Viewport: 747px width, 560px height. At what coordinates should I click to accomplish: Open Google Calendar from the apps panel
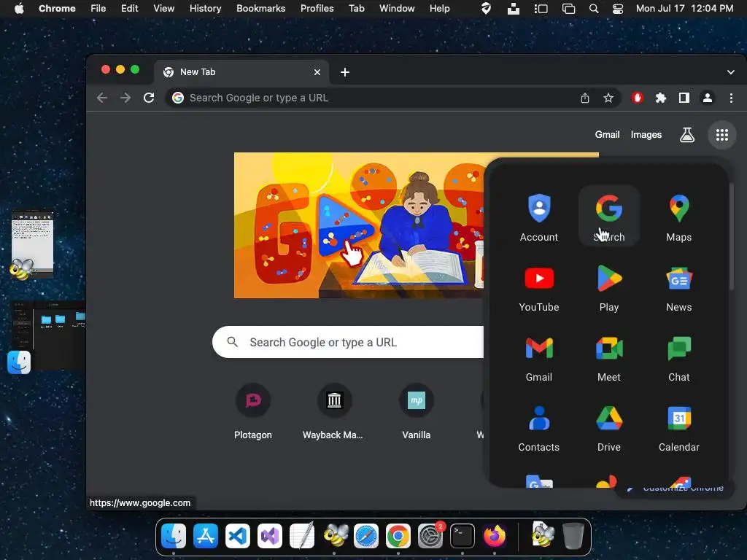pos(679,427)
